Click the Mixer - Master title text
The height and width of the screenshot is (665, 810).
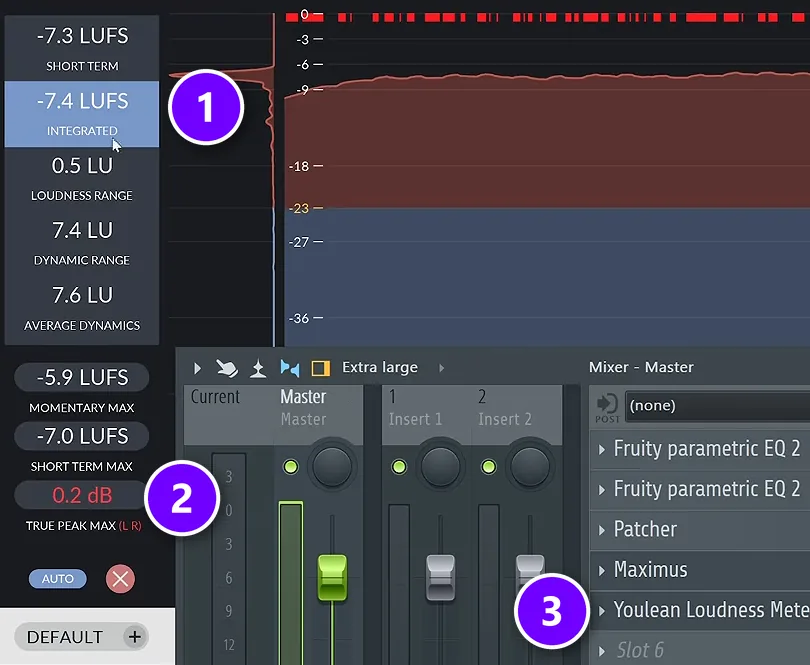[x=641, y=367]
